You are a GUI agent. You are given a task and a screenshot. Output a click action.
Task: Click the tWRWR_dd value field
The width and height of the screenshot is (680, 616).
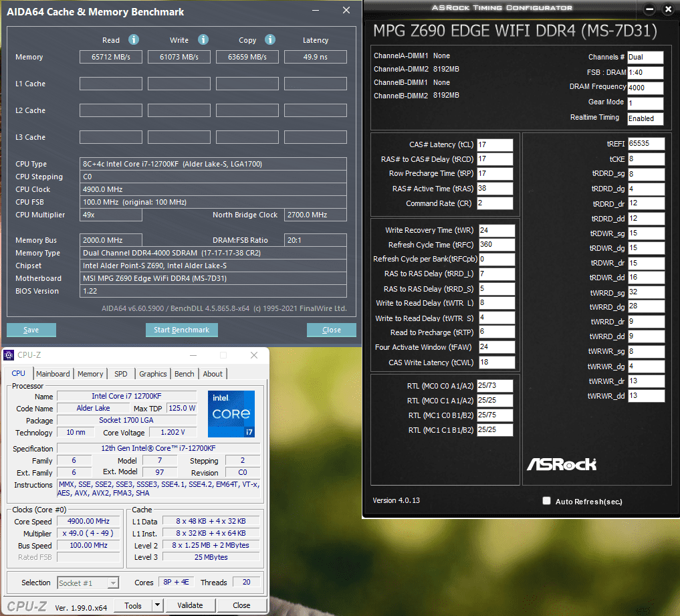click(x=646, y=396)
